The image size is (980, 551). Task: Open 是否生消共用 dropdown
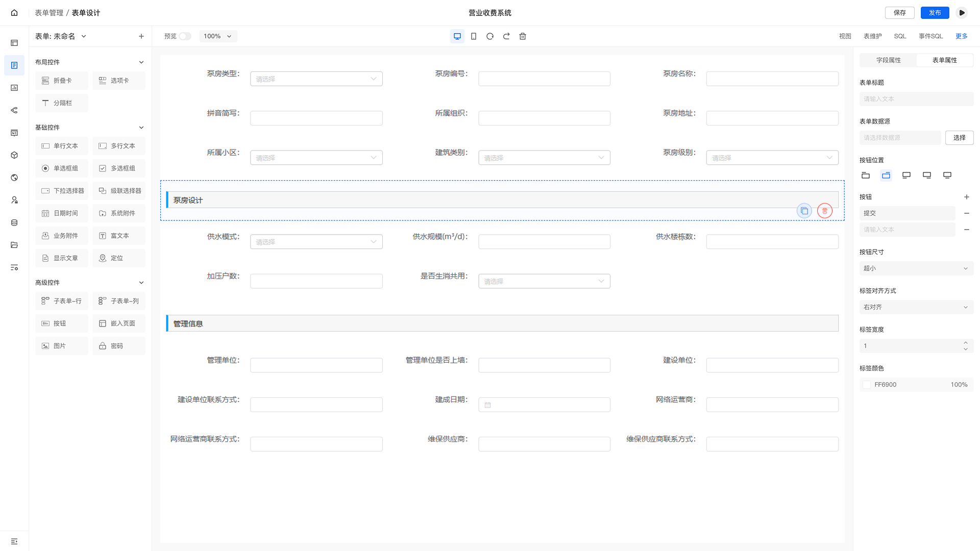point(544,281)
